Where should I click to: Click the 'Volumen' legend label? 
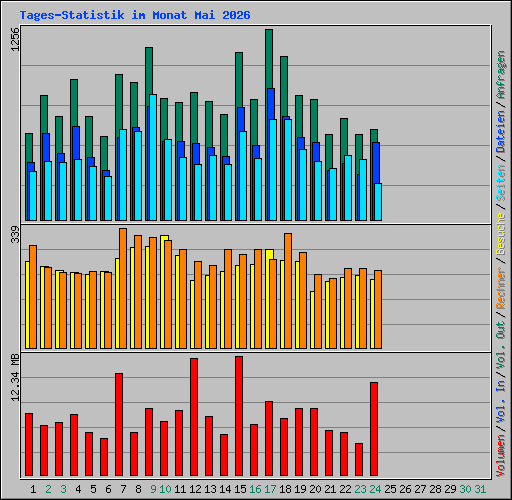(501, 456)
